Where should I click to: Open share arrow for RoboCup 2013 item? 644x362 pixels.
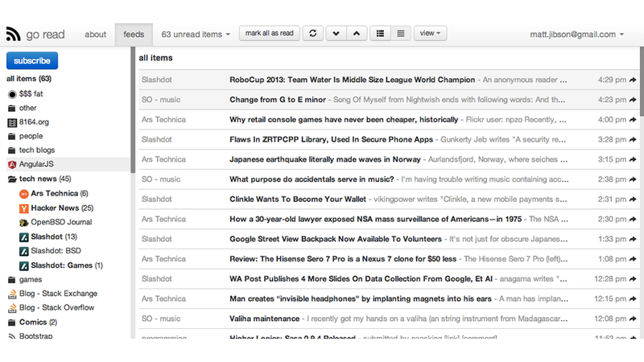[x=633, y=80]
